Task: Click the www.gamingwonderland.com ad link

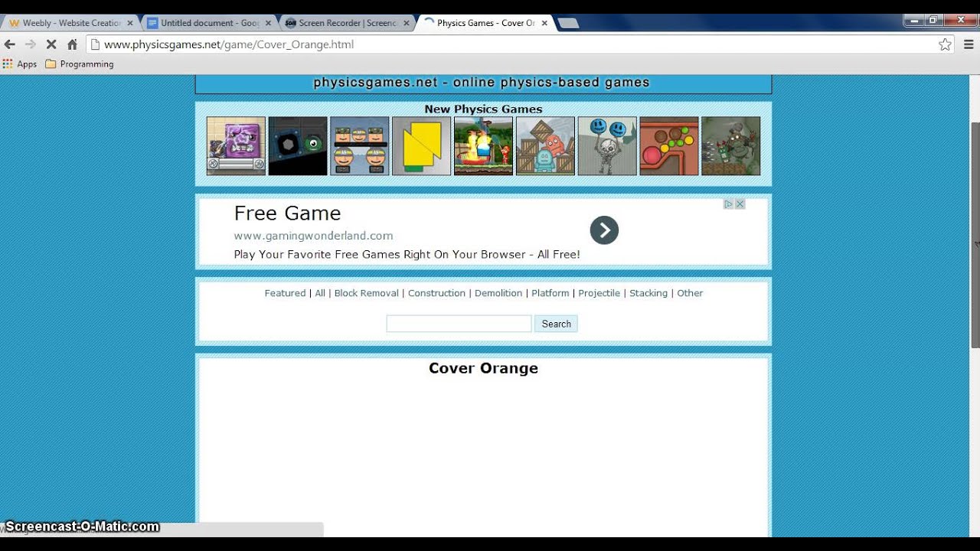Action: click(313, 236)
